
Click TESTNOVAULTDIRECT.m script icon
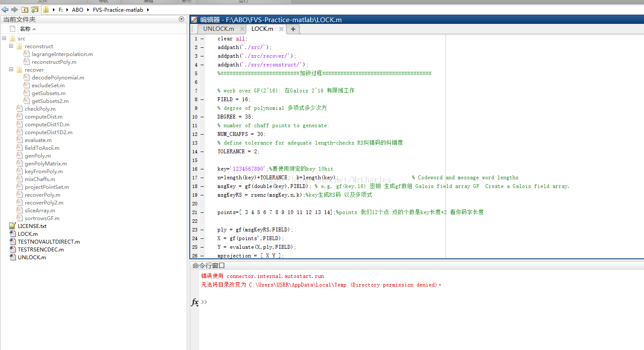13,241
